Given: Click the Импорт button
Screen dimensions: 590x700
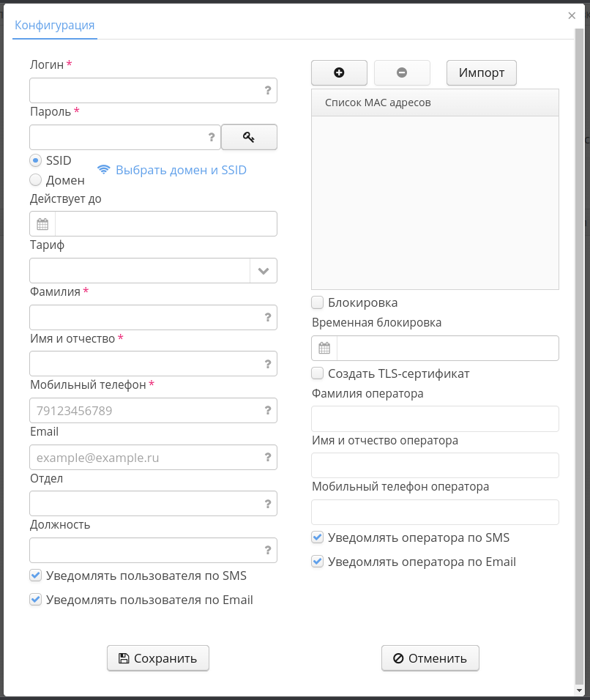Looking at the screenshot, I should coord(482,72).
